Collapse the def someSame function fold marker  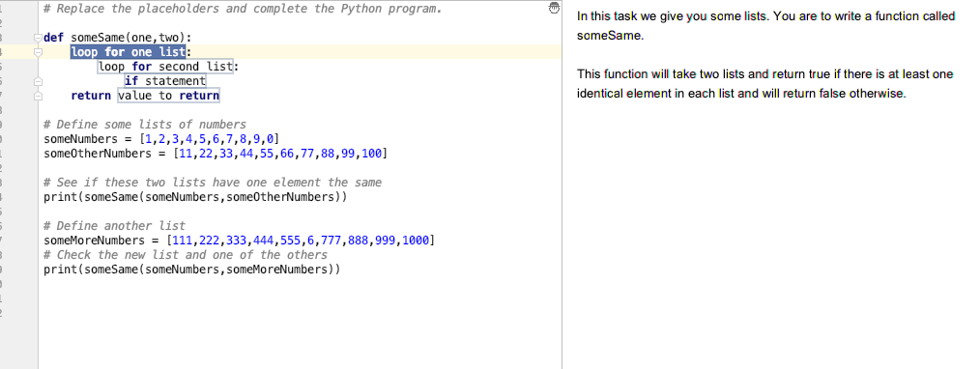click(x=38, y=38)
